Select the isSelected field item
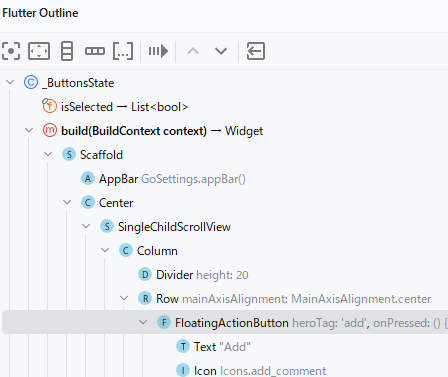Screen dimensions: 448x377 [115, 107]
